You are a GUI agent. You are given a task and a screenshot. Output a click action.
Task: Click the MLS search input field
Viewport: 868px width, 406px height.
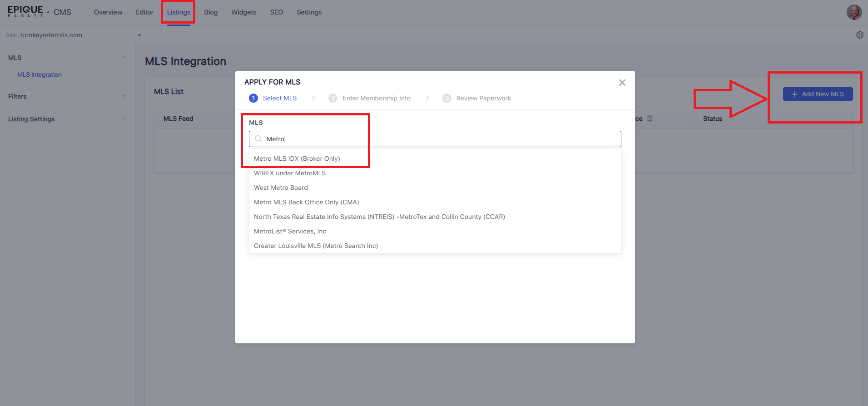[x=435, y=139]
